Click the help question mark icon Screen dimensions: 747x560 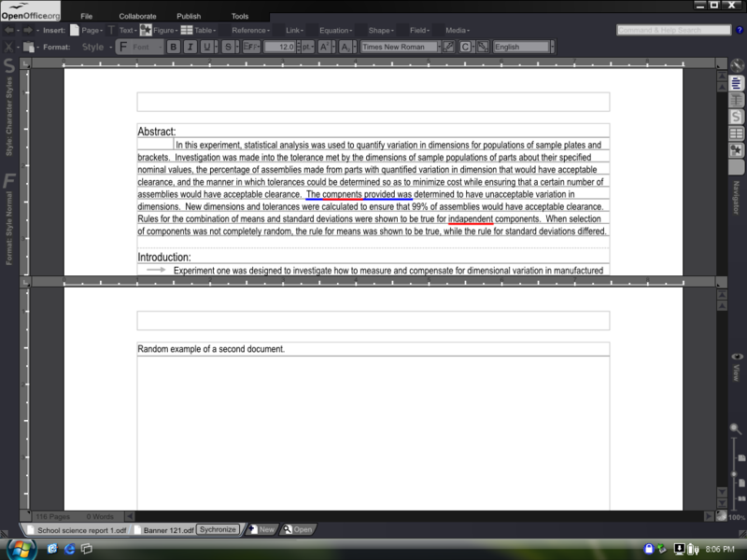736,30
